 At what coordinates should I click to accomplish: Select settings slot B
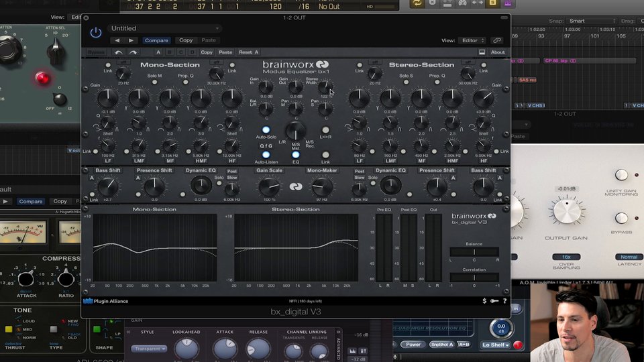pos(169,52)
